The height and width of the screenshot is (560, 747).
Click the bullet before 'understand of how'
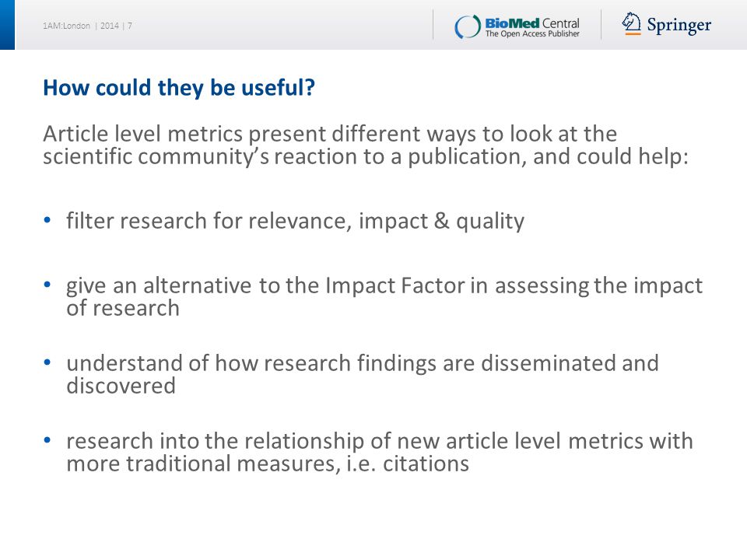(x=47, y=362)
